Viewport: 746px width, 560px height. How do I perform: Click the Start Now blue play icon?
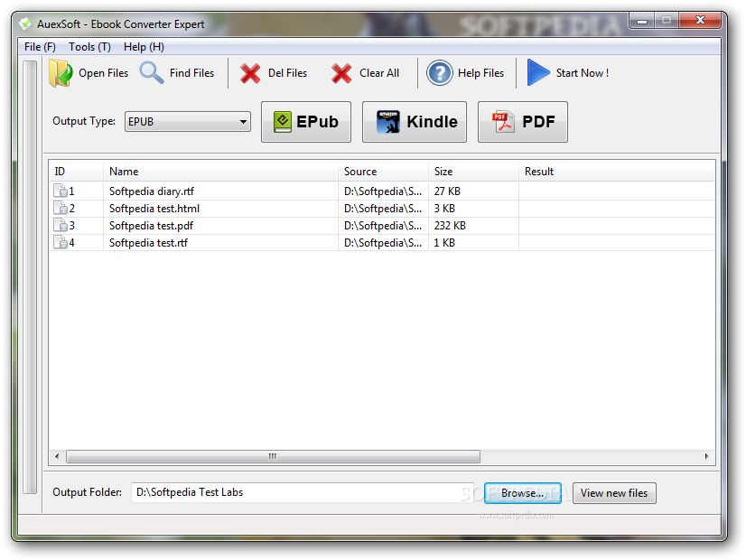click(x=538, y=73)
